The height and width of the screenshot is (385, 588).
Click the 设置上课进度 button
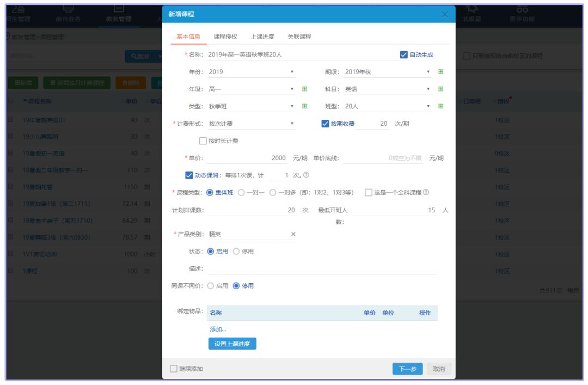coord(232,344)
